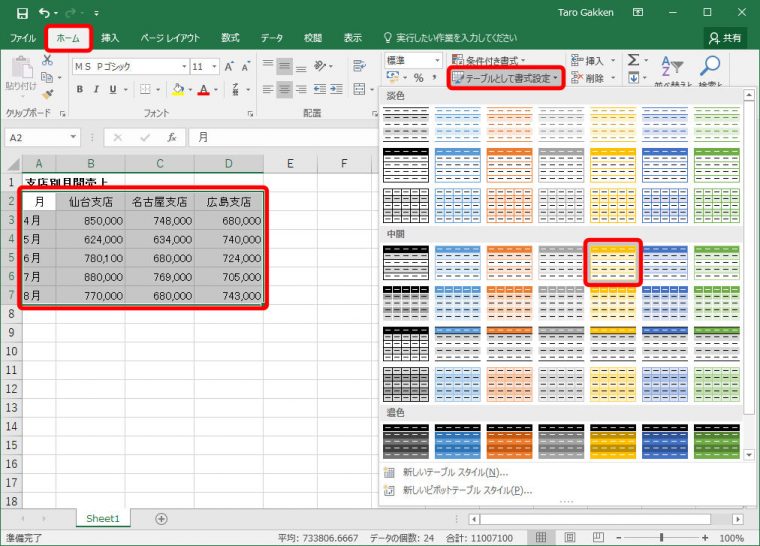Add a new sheet with the plus icon

[161, 519]
